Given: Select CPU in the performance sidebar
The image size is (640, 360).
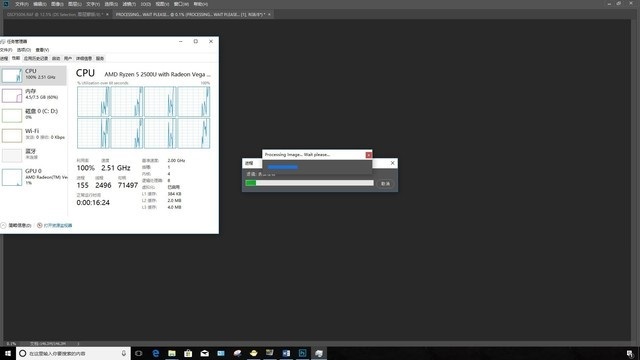Looking at the screenshot, I should 33,75.
